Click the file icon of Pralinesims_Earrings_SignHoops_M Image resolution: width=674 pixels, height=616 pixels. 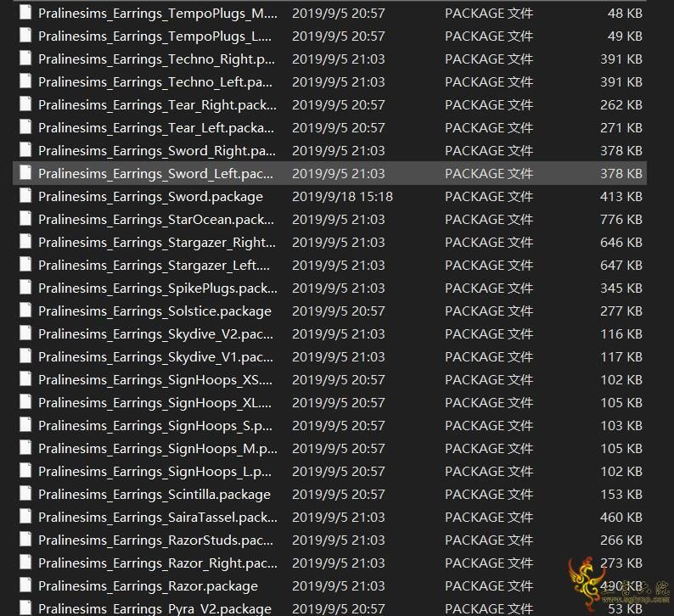(x=25, y=448)
